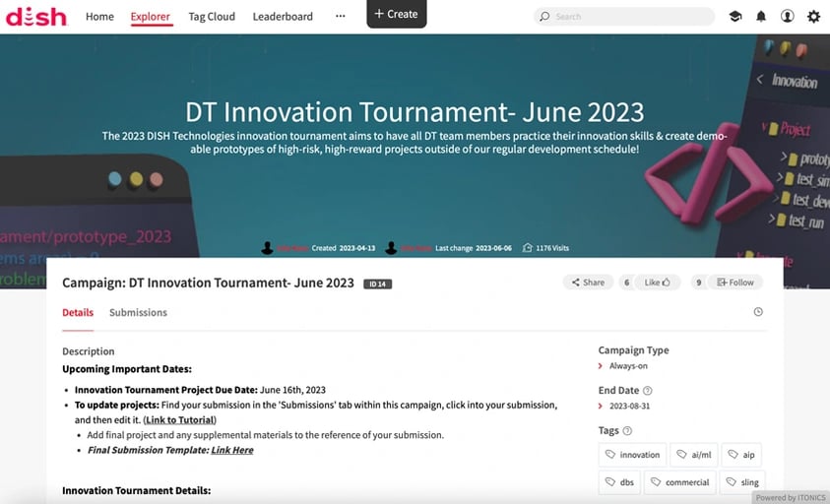830x504 pixels.
Task: Focus the Search field
Action: (624, 17)
